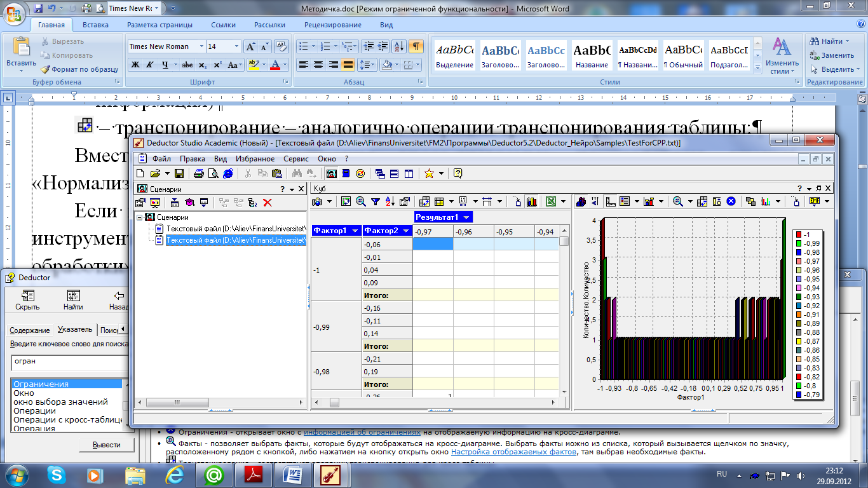The image size is (868, 488).
Task: Click transpose icon in chart toolbar
Action: [x=702, y=201]
